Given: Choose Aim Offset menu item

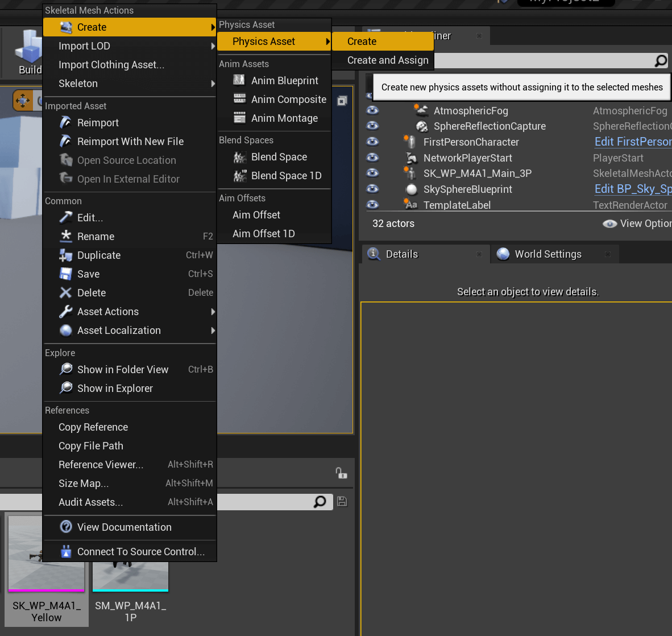Looking at the screenshot, I should [x=274, y=215].
